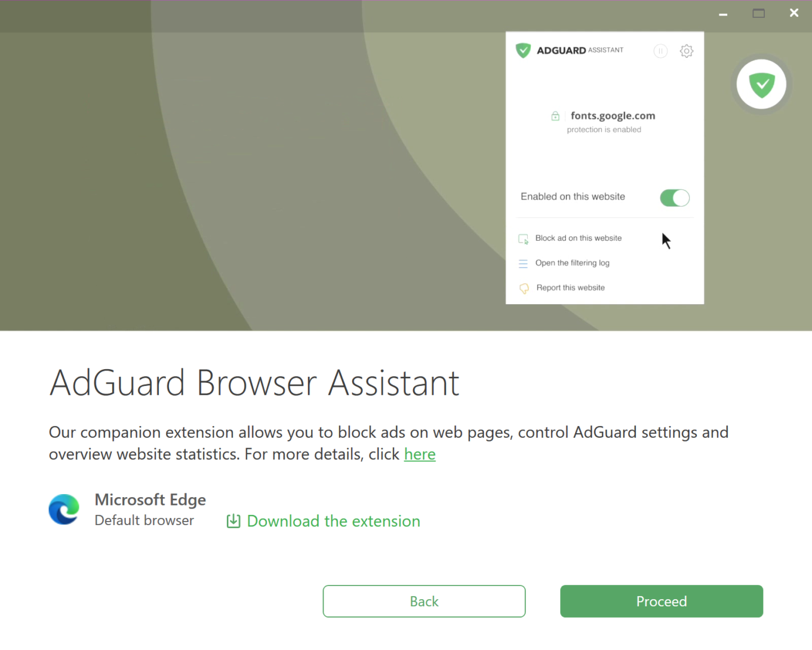The image size is (812, 650).
Task: Toggle the Enabled on this website switch
Action: [x=675, y=198]
